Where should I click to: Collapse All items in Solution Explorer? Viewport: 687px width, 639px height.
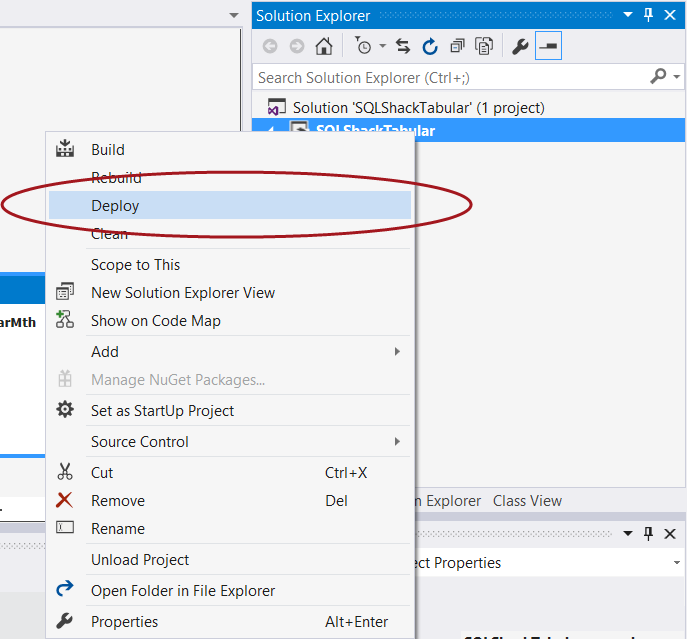pos(457,46)
